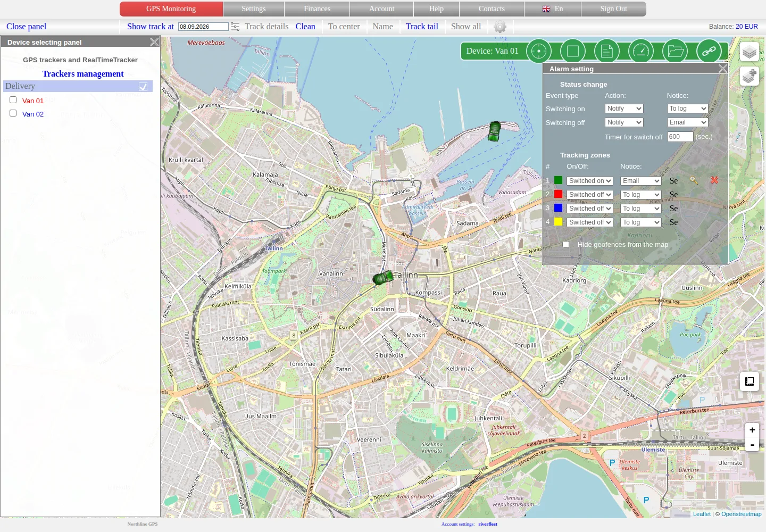The height and width of the screenshot is (532, 766).
Task: Click the Timer for switch off field
Action: point(680,137)
